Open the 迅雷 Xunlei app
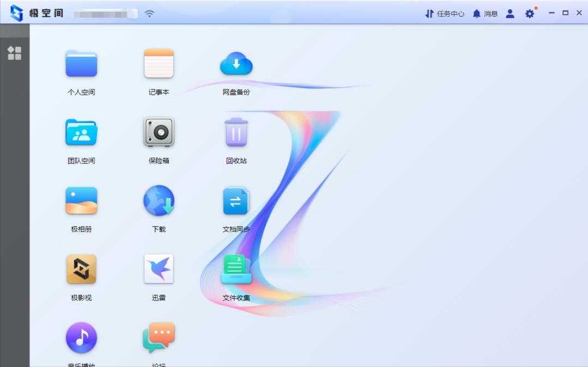The image size is (588, 367). coord(159,270)
